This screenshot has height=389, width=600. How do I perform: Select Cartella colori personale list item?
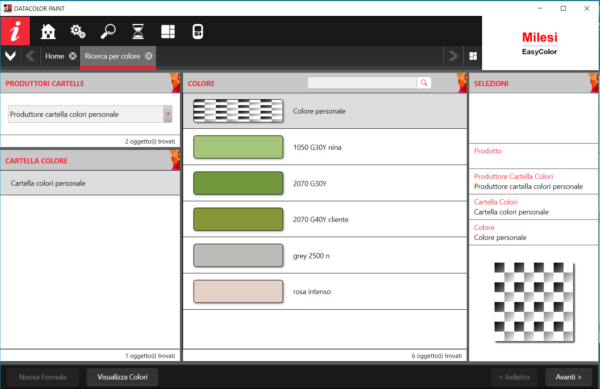[x=90, y=183]
